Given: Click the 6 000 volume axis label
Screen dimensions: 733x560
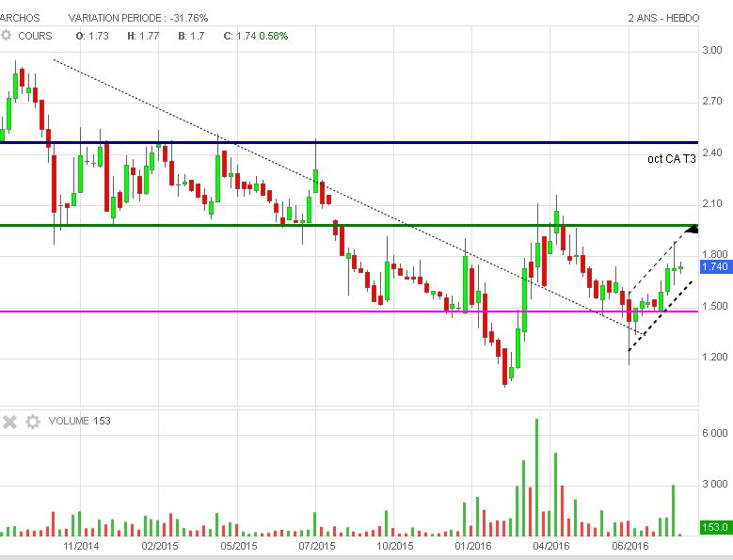Looking at the screenshot, I should (x=715, y=433).
